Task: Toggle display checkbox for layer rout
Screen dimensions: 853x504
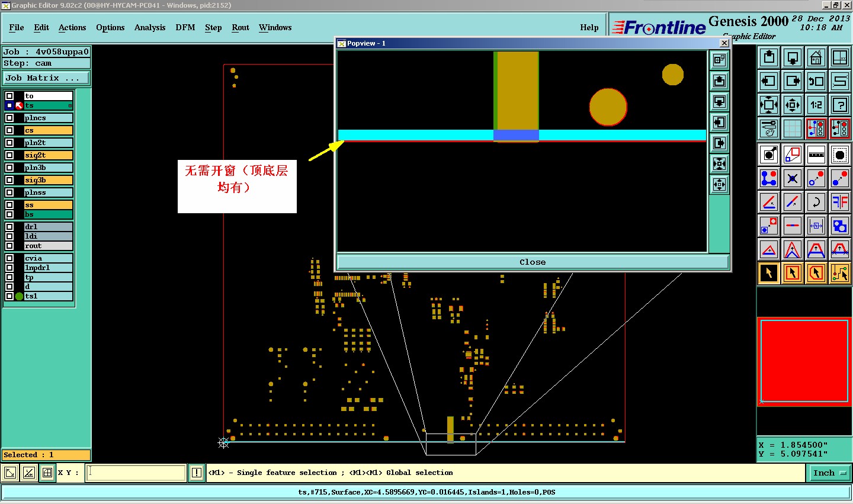Action: coord(9,246)
